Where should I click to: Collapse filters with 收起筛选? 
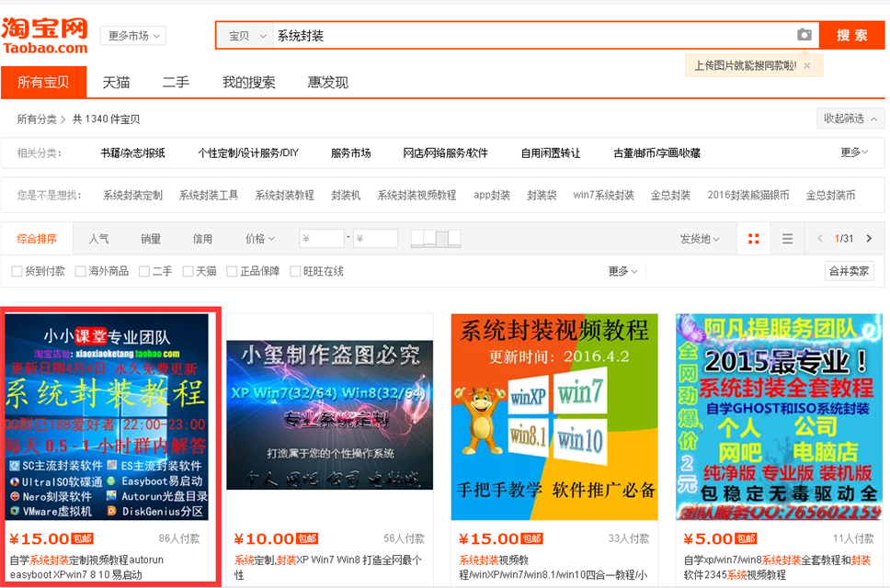(850, 119)
